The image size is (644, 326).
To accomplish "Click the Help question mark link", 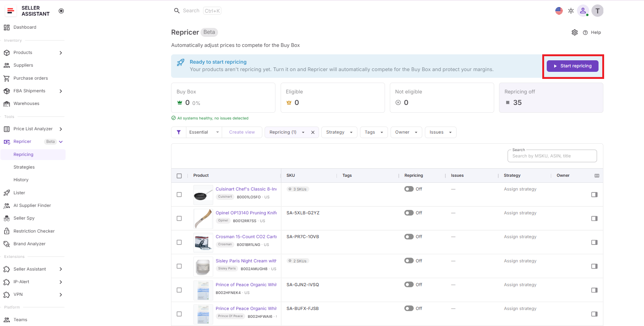I will click(x=592, y=32).
